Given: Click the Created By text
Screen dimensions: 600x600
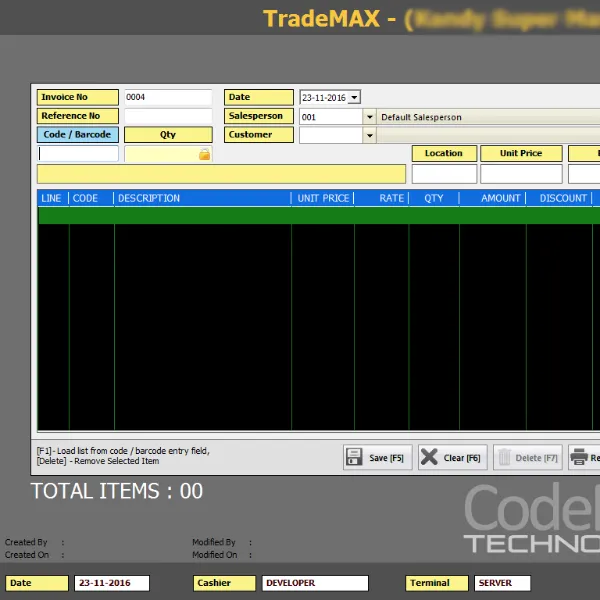Looking at the screenshot, I should pos(26,542).
